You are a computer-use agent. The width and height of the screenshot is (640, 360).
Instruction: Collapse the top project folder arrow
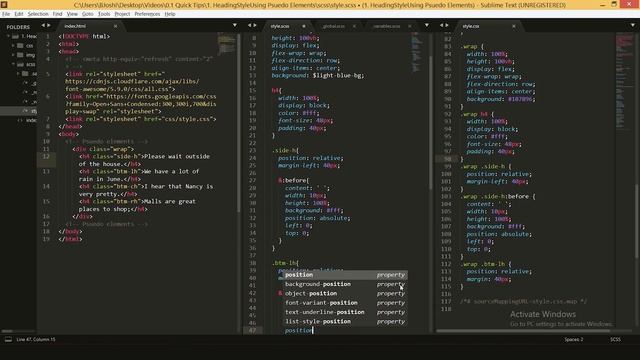[8, 36]
